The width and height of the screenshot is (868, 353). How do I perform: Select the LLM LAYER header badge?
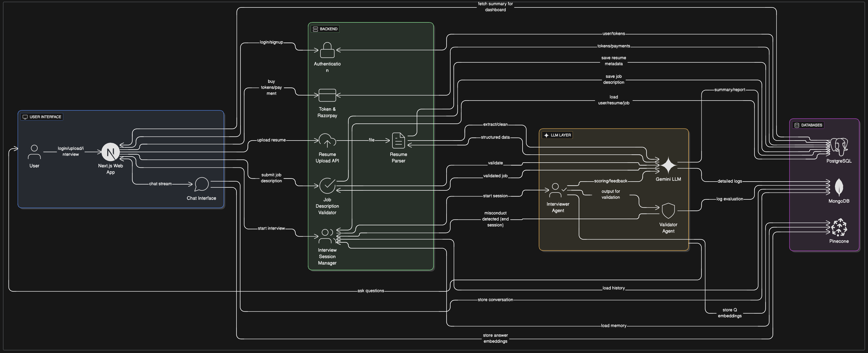(x=557, y=135)
